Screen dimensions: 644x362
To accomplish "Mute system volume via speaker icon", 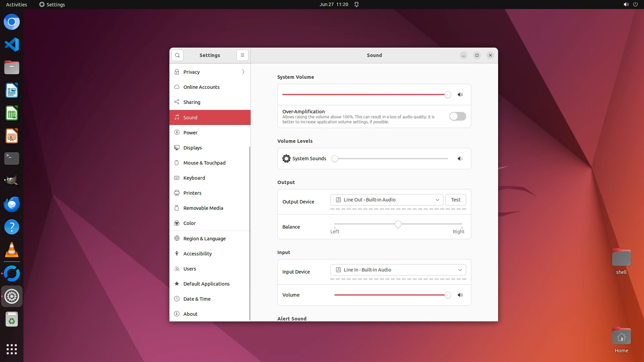I will click(460, 95).
